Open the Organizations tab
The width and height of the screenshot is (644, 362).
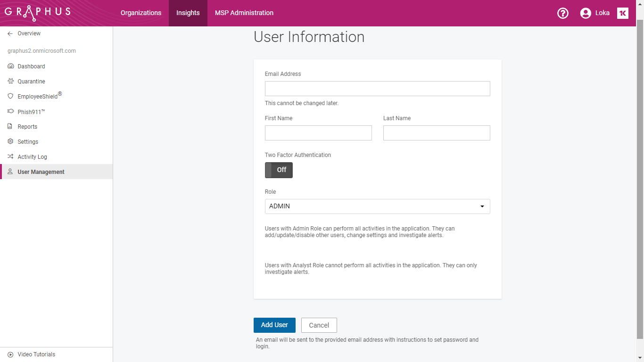point(141,13)
